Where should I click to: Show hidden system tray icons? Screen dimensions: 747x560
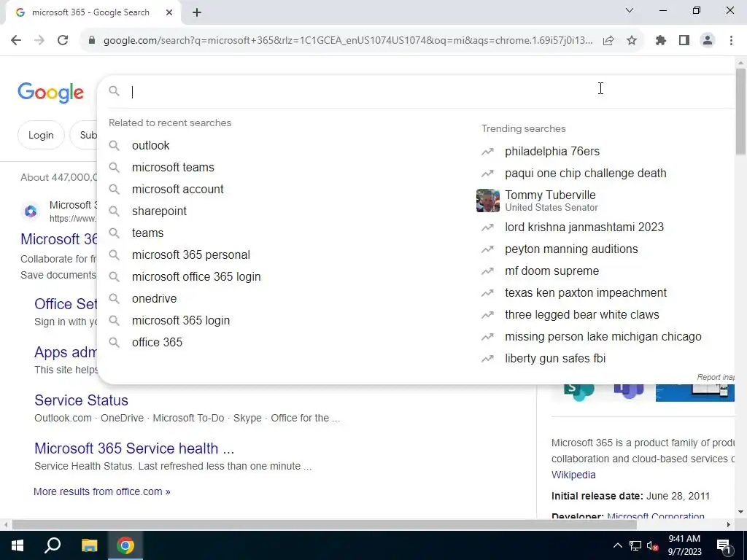617,545
